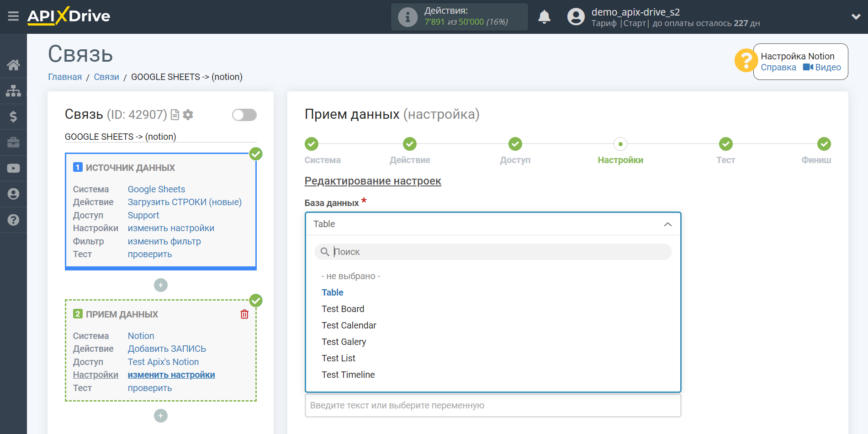The width and height of the screenshot is (868, 434).
Task: Click the ApiX-Drive logo
Action: [69, 16]
